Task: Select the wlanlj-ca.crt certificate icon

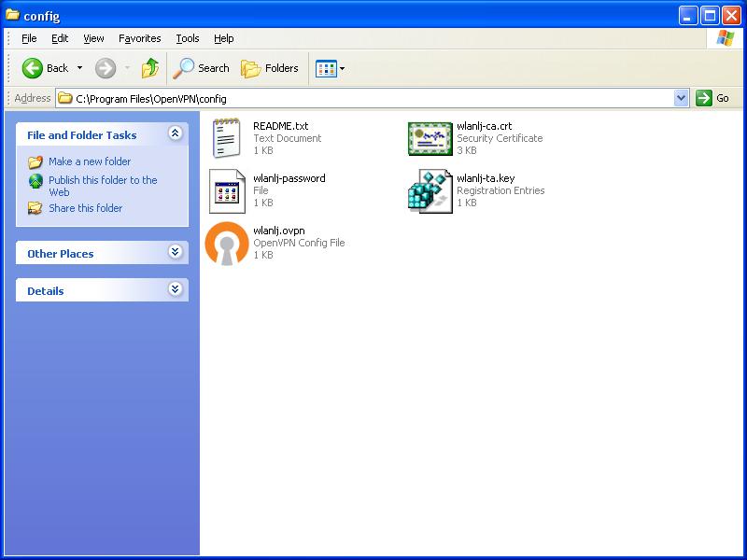Action: point(430,139)
